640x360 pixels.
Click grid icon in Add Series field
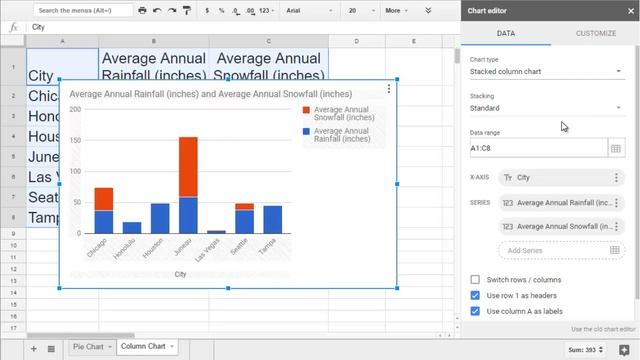(615, 250)
